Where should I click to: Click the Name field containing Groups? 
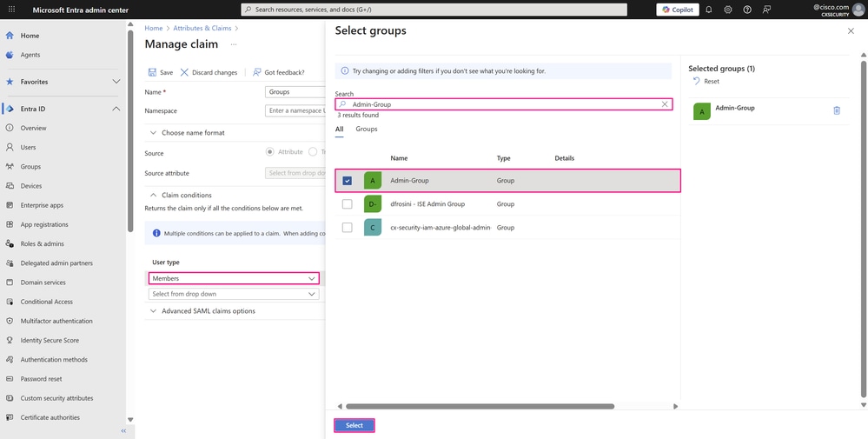[295, 92]
